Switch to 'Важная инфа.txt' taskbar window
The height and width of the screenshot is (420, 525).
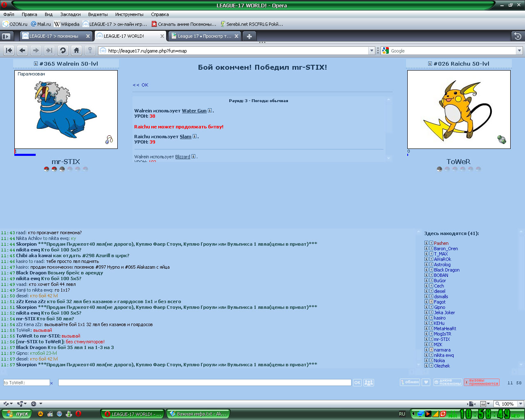point(198,414)
